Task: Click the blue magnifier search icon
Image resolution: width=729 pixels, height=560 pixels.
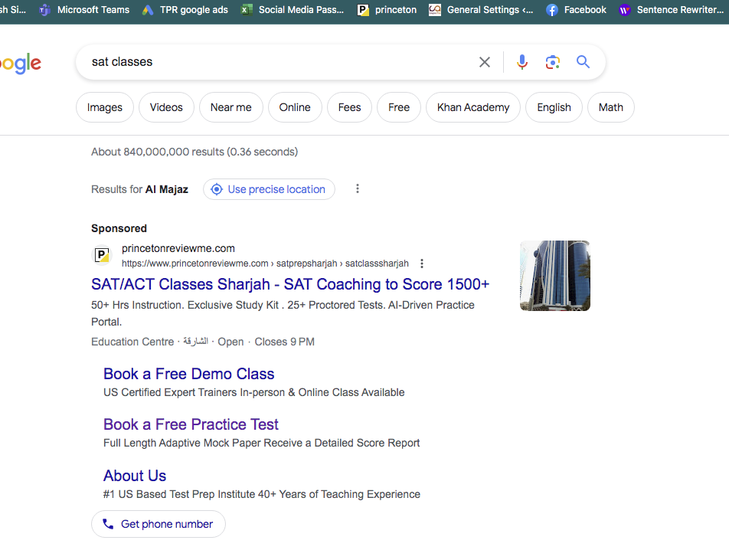Action: 584,62
